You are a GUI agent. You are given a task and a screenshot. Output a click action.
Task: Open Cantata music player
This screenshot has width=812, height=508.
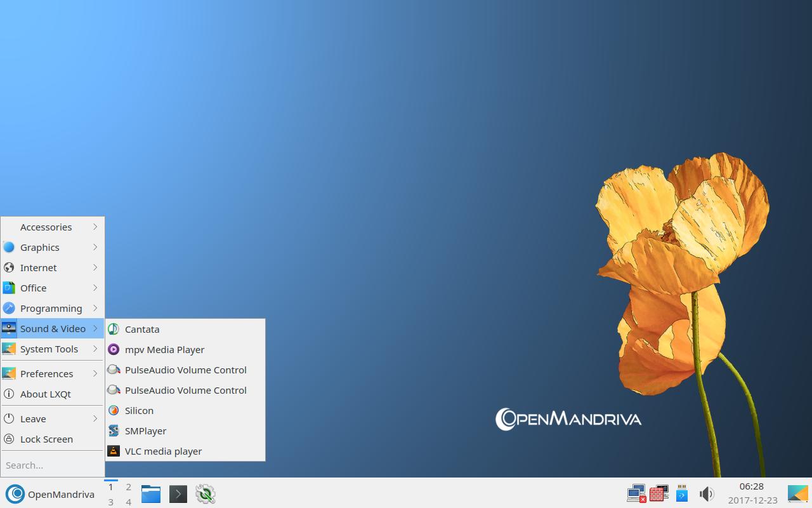click(x=142, y=329)
